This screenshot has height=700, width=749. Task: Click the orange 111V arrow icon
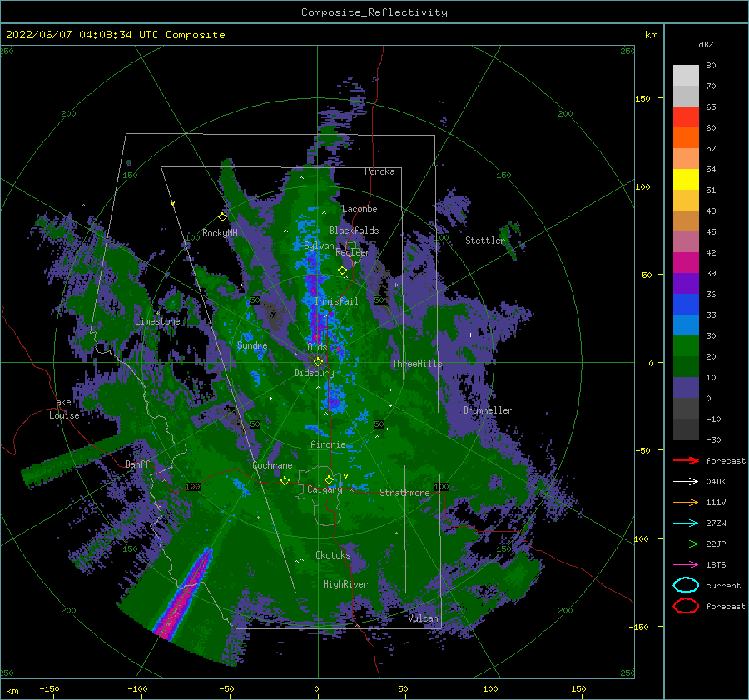[686, 502]
